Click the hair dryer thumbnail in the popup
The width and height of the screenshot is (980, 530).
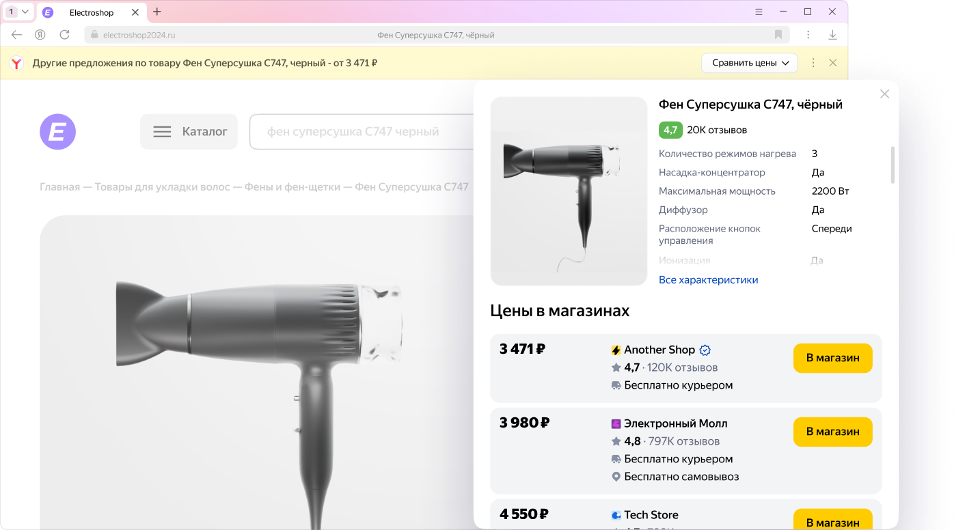click(x=569, y=191)
